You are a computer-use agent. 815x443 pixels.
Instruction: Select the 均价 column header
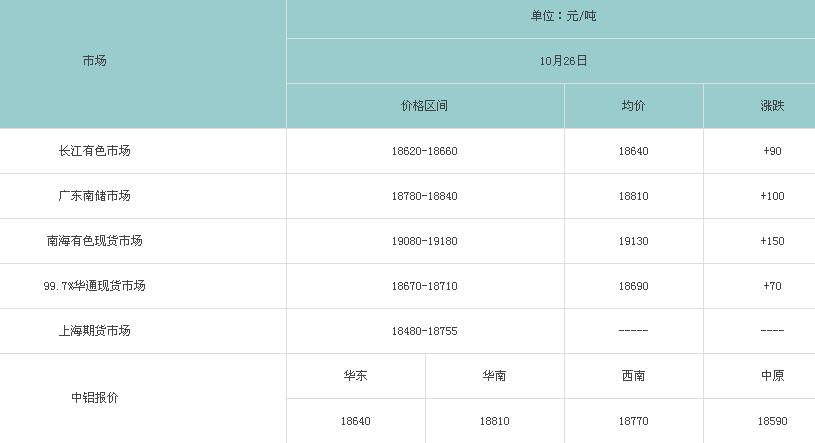click(x=633, y=106)
